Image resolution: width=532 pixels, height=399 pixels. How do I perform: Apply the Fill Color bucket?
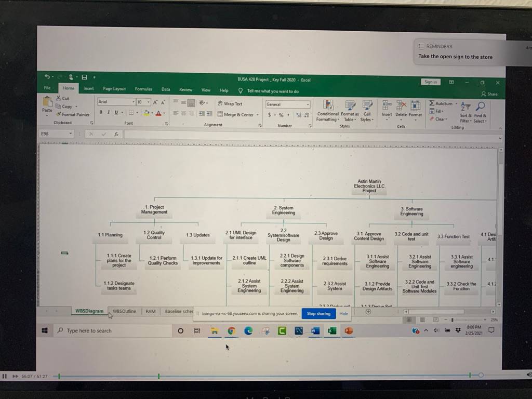147,113
